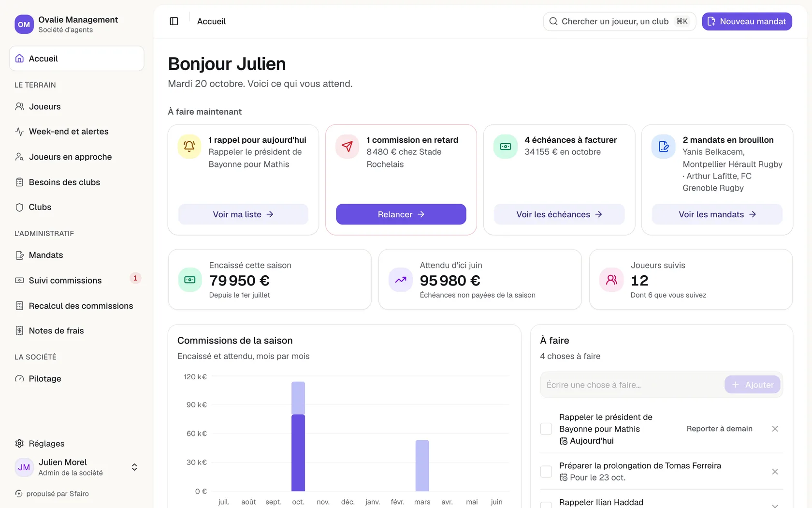
Task: Navigate to Besoins des clubs
Action: coord(76,182)
